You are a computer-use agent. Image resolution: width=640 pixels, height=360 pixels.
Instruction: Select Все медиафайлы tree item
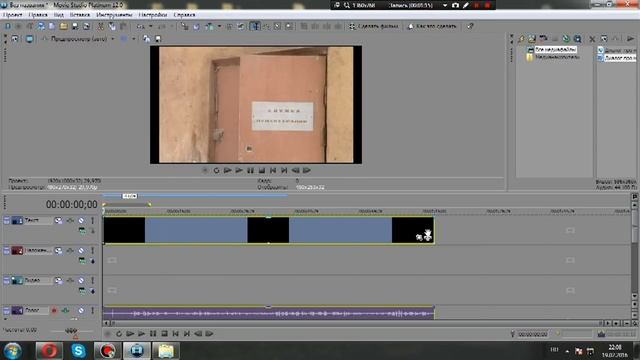tap(556, 49)
